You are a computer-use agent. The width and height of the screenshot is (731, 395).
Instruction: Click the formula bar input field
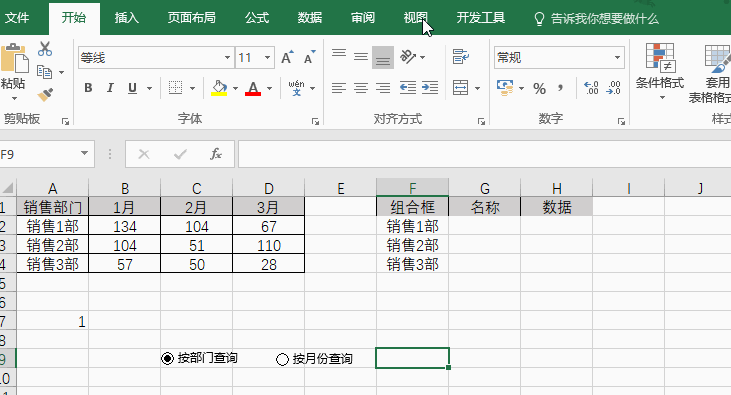click(484, 154)
